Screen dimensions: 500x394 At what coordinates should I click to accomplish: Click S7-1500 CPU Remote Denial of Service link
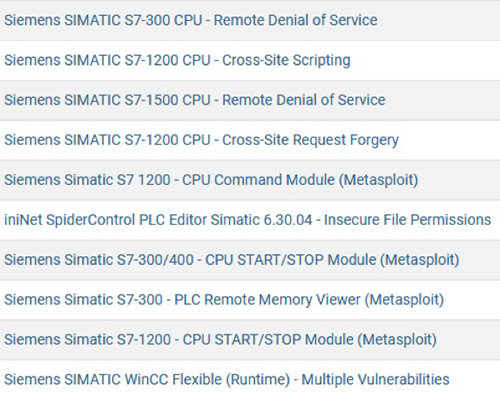[x=195, y=100]
